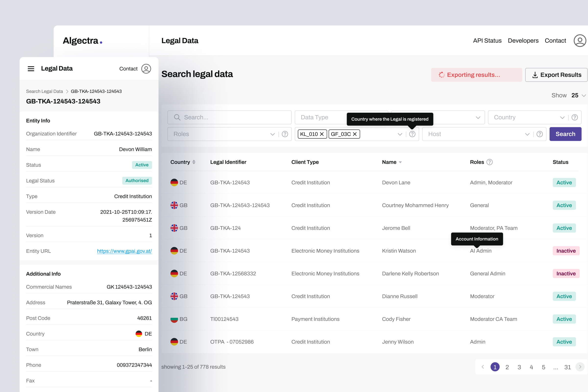Select API Status in the top navigation
Image resolution: width=588 pixels, height=392 pixels.
(x=487, y=40)
